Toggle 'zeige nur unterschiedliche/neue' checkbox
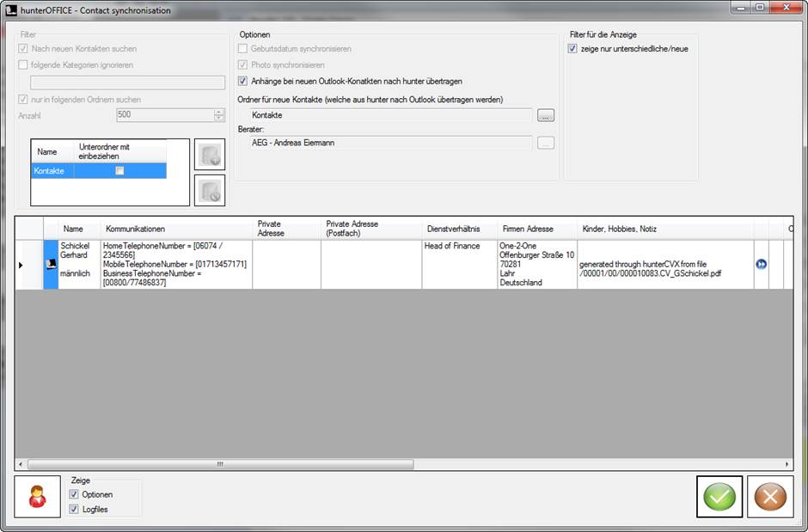The height and width of the screenshot is (532, 808). [573, 49]
